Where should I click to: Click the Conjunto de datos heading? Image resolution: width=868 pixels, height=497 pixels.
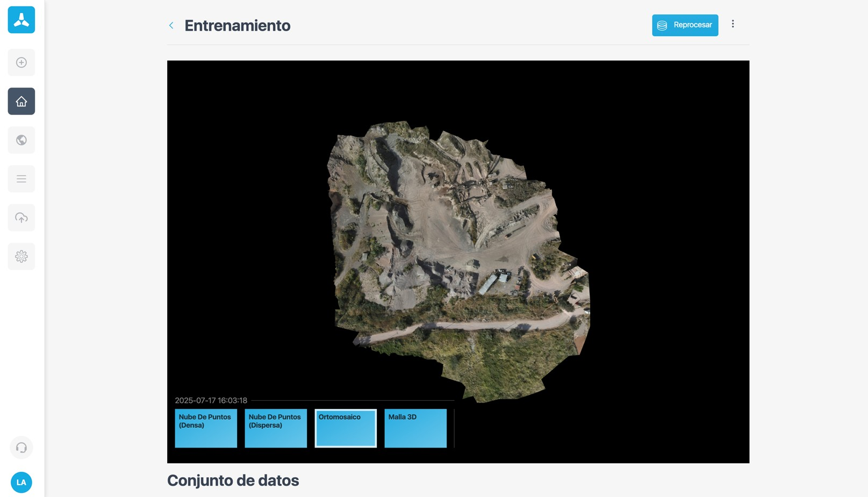[x=233, y=480]
